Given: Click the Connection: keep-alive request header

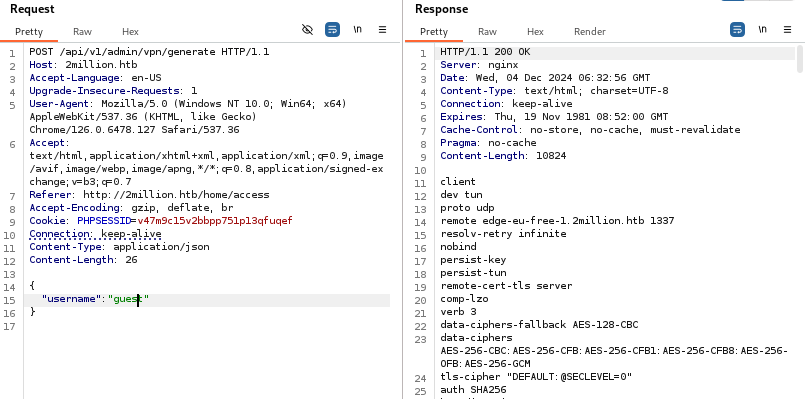Looking at the screenshot, I should pyautogui.click(x=95, y=234).
